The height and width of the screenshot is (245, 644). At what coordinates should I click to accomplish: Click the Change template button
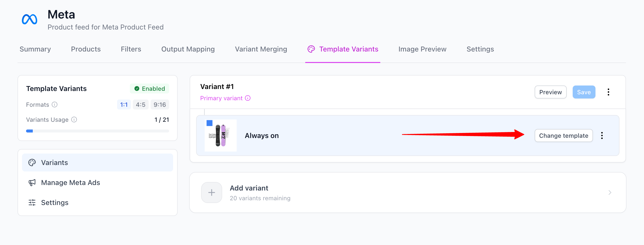point(564,135)
